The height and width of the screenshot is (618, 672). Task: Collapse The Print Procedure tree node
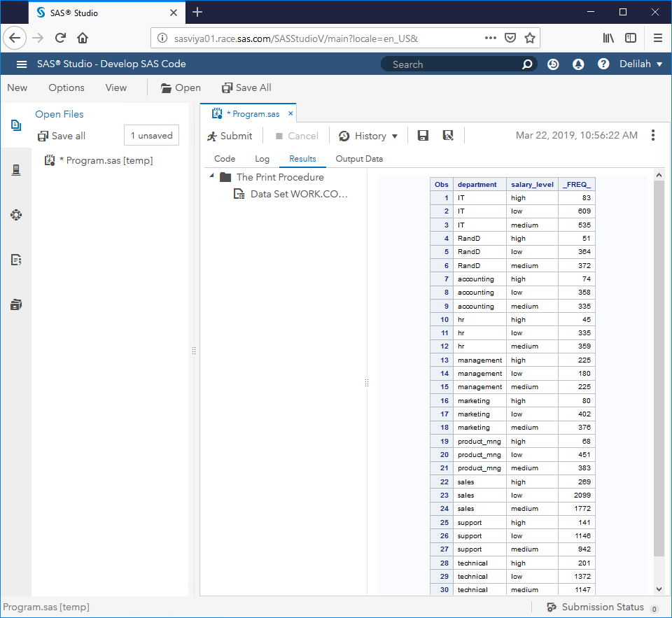click(x=211, y=177)
